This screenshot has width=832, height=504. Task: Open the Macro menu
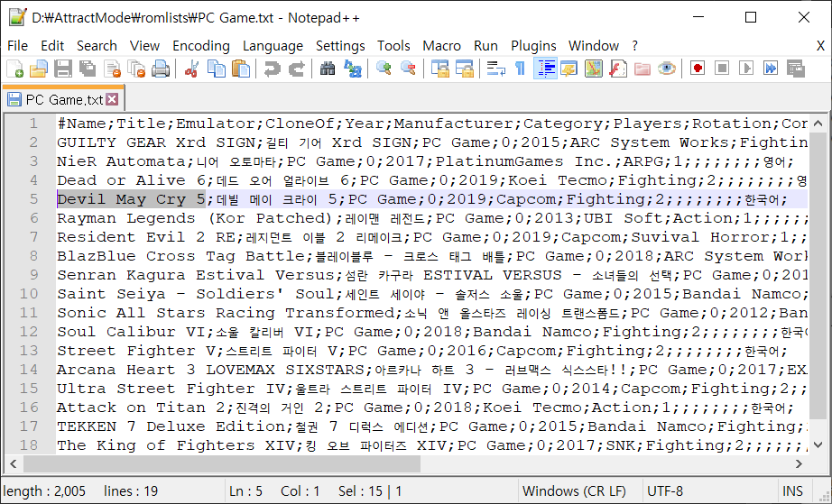[x=441, y=46]
